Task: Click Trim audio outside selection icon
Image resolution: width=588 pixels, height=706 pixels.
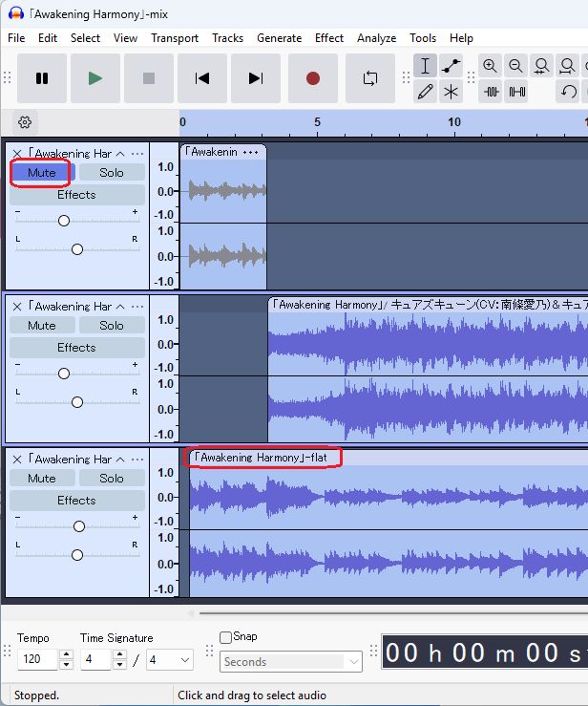Action: tap(491, 92)
